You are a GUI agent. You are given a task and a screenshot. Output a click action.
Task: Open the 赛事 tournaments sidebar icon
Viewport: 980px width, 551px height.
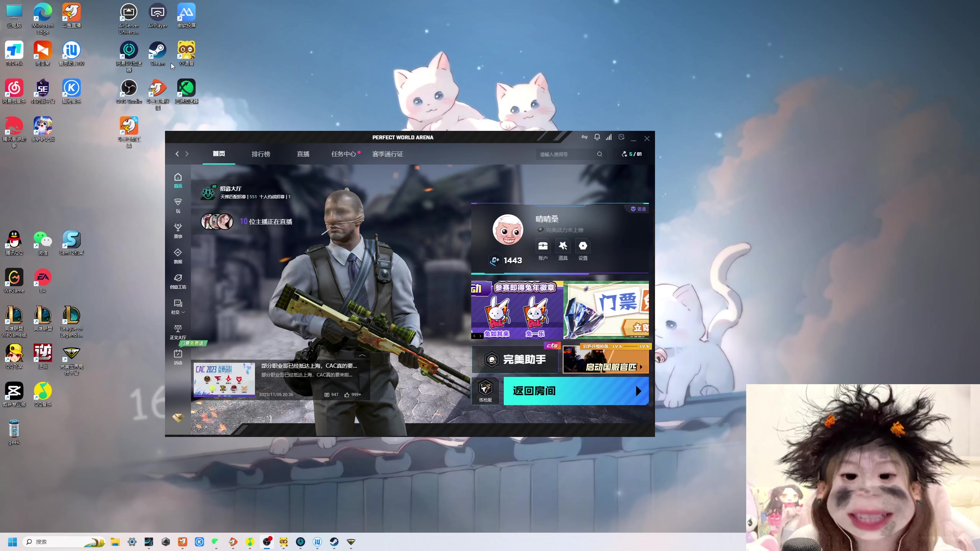[x=178, y=231]
